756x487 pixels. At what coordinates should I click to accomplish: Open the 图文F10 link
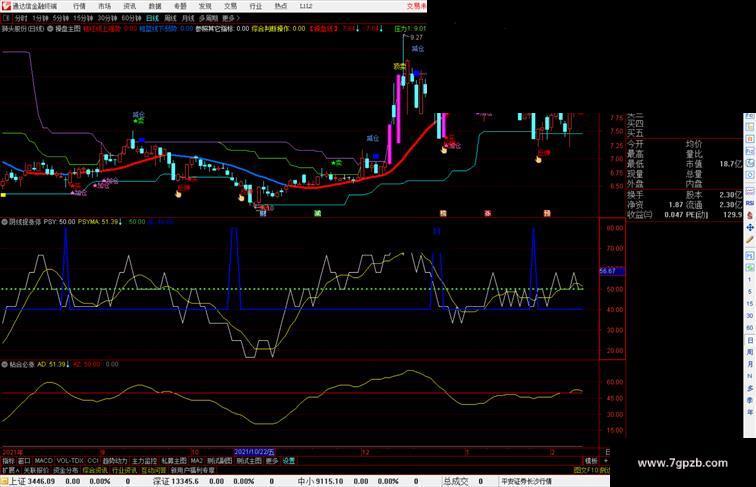click(x=586, y=470)
